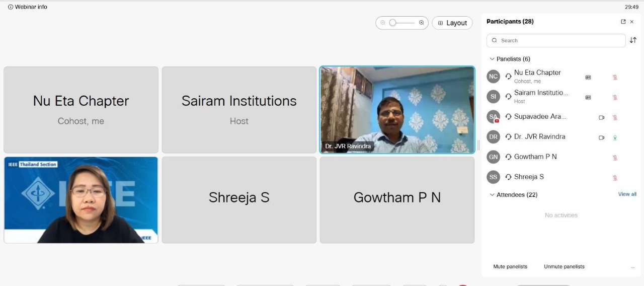The image size is (644, 286).
Task: Pop out the Participants panel
Action: 623,22
